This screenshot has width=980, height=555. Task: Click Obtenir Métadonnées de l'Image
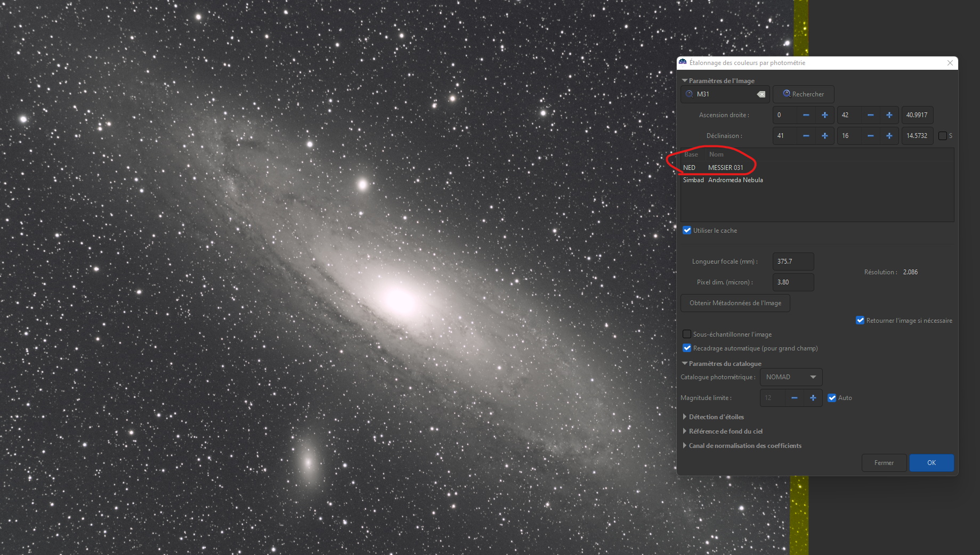click(735, 303)
